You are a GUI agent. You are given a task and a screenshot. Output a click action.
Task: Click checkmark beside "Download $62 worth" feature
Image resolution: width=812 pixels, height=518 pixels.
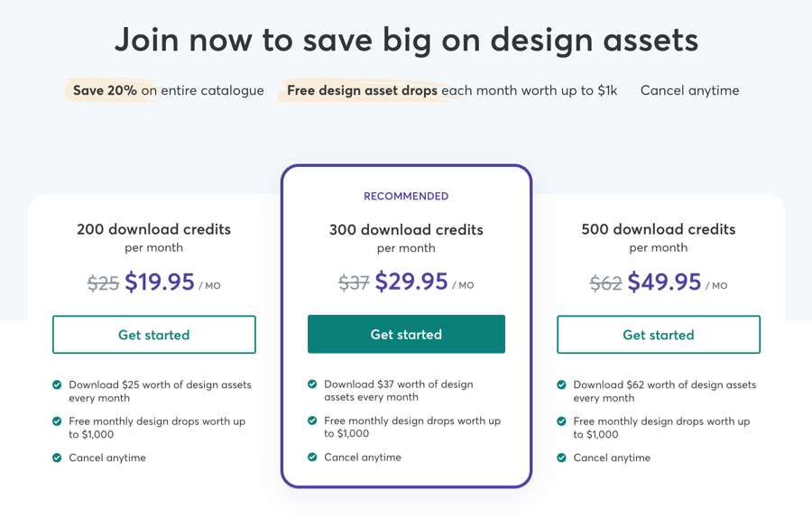pyautogui.click(x=561, y=385)
